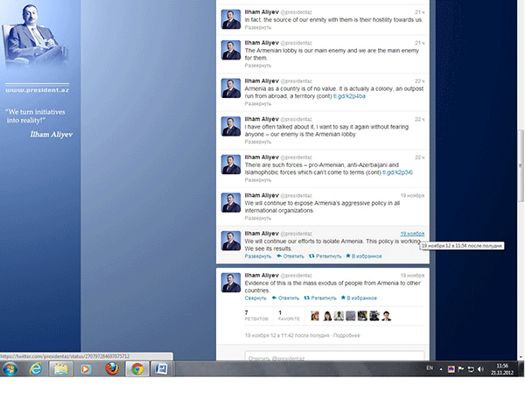
Task: Click the 1 FAVORITE counter
Action: 289,315
